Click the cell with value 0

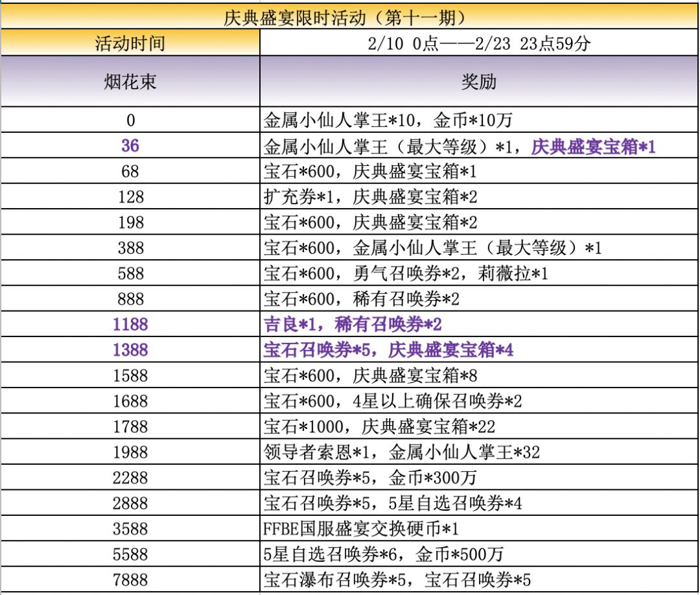click(x=130, y=120)
